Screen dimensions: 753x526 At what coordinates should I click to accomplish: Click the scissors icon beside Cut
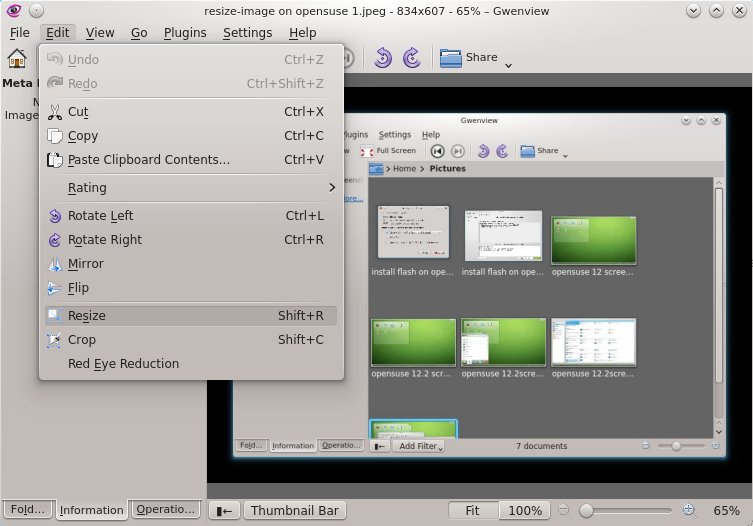click(55, 112)
